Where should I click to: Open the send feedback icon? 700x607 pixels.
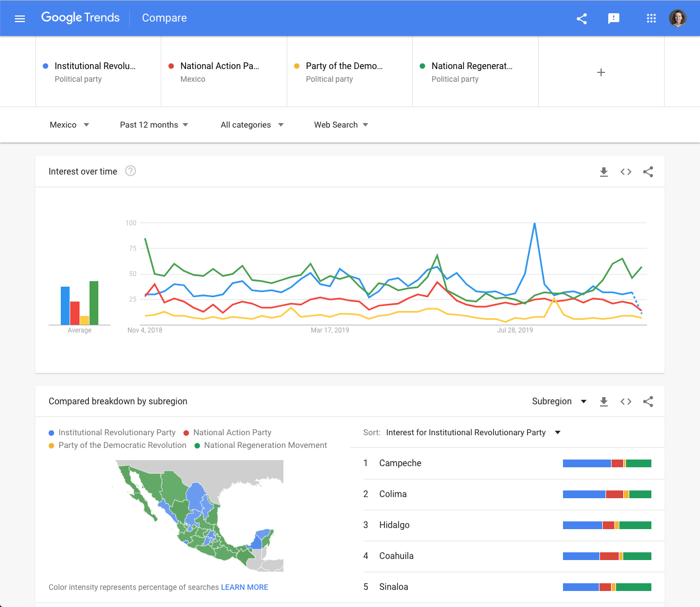coord(613,19)
